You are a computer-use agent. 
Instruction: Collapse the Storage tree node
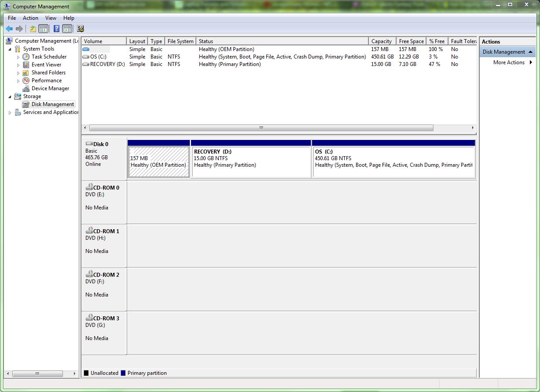tap(10, 96)
